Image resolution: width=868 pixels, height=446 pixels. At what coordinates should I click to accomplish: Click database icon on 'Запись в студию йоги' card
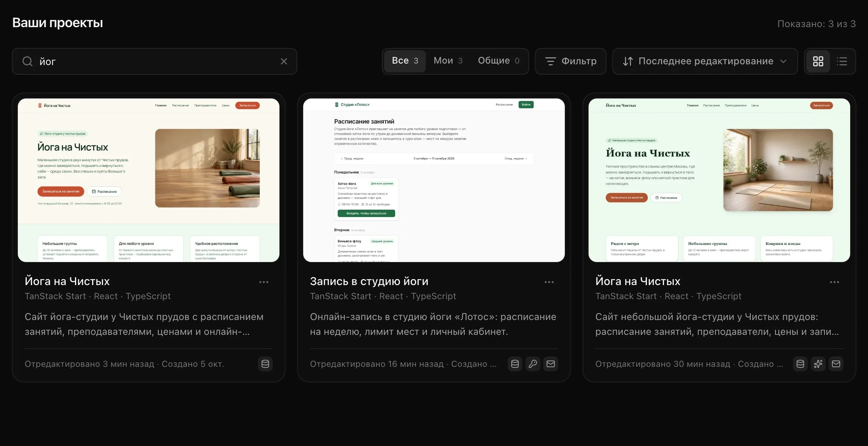[x=515, y=364]
